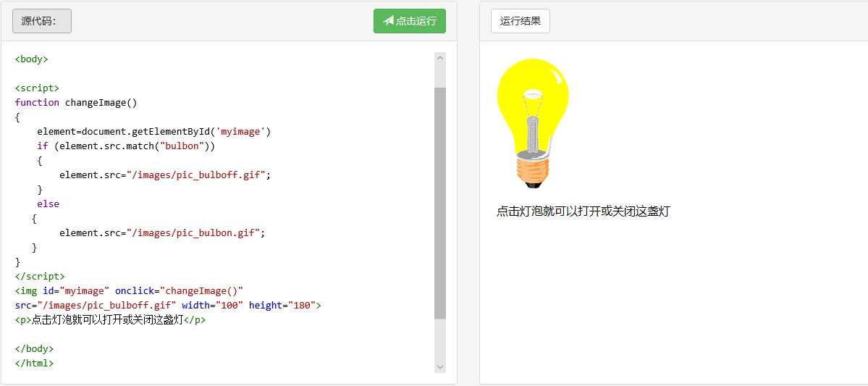Image resolution: width=868 pixels, height=386 pixels.
Task: Select the 运行结果 result tab
Action: (x=521, y=21)
